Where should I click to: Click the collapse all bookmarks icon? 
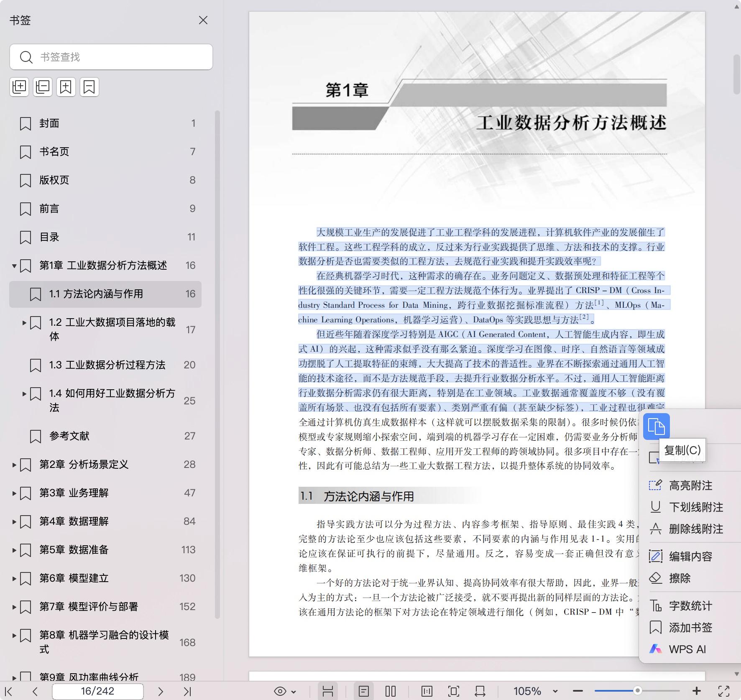(x=43, y=87)
